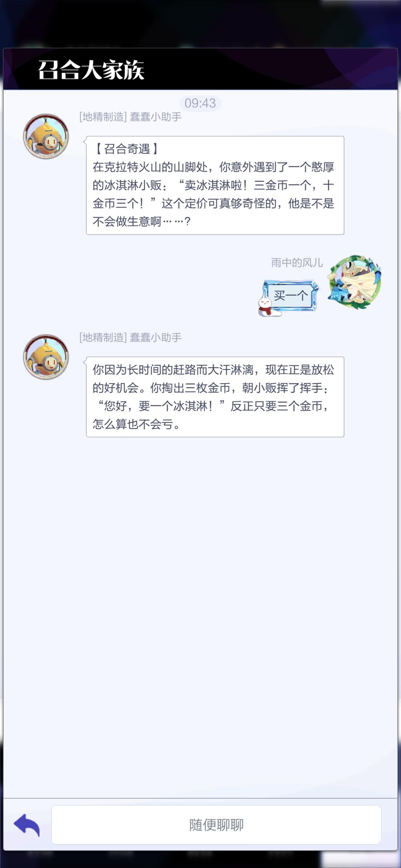Tap the last line 怎么算也不会亏 in the reply
This screenshot has height=868, width=401.
point(137,424)
